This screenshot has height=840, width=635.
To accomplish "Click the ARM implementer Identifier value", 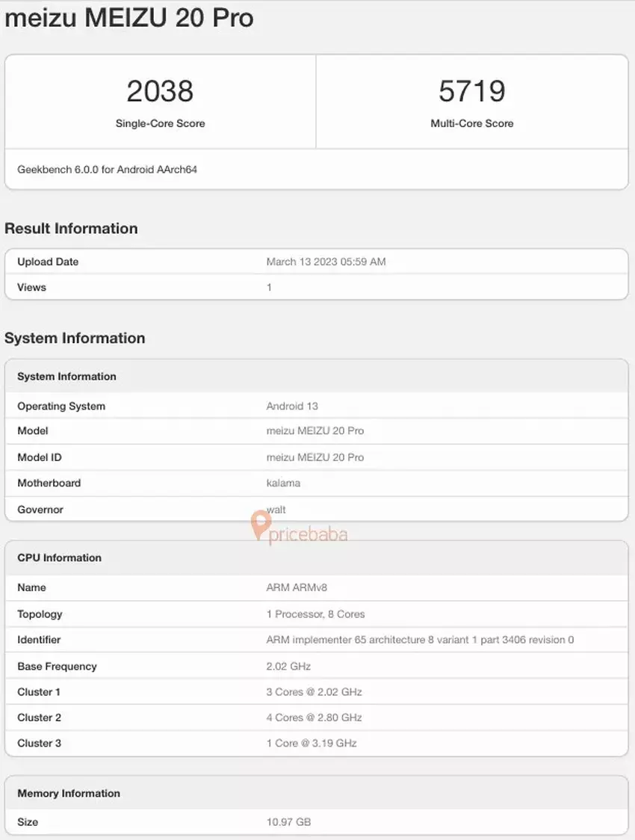I will [420, 640].
